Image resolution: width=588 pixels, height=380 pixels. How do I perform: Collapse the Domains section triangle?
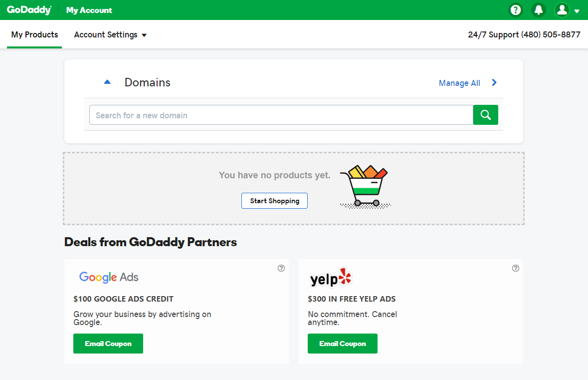pos(107,82)
